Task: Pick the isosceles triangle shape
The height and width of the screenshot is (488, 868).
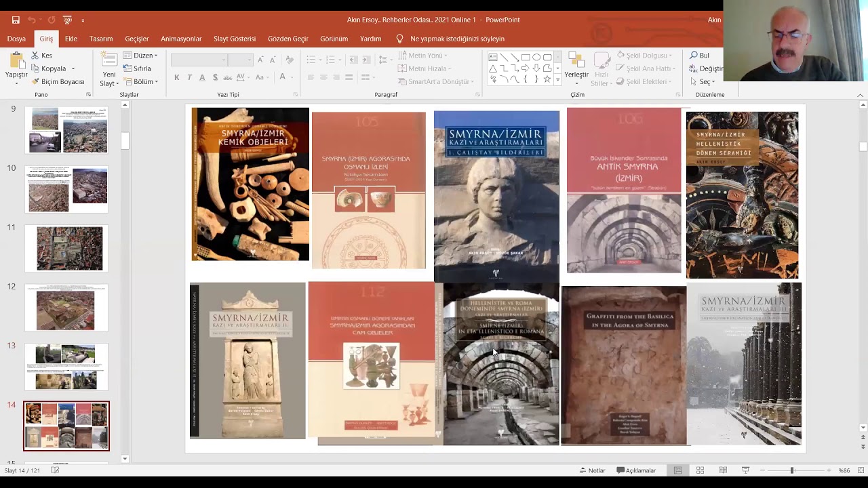Action: pos(493,68)
